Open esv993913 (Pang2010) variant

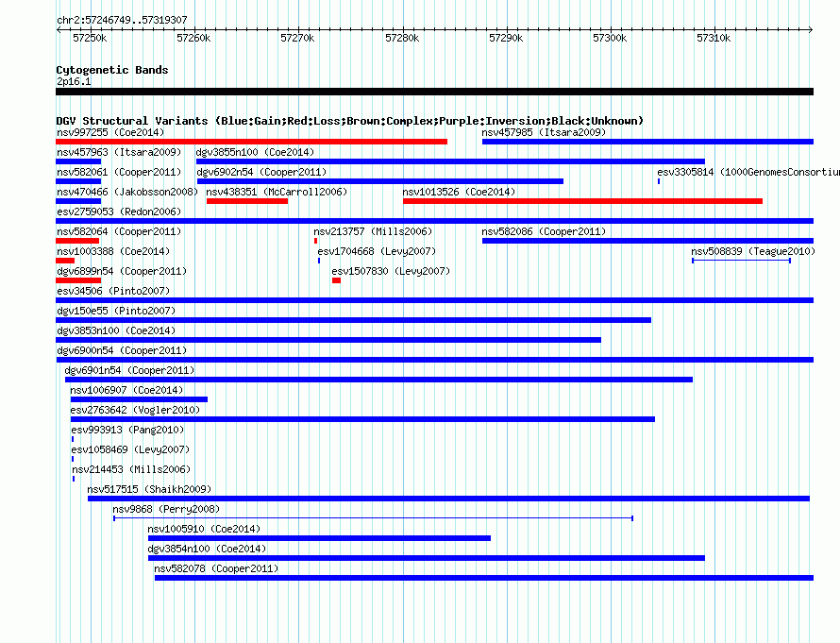point(127,430)
